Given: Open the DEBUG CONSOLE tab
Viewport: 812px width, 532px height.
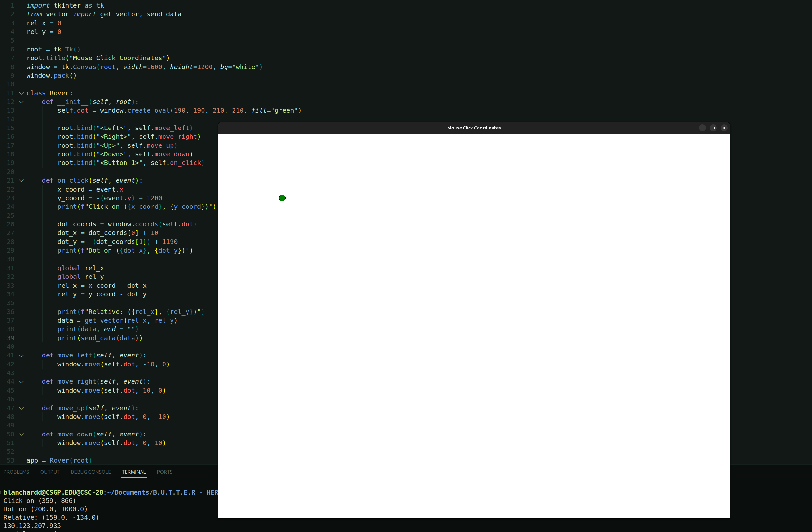Looking at the screenshot, I should (90, 472).
